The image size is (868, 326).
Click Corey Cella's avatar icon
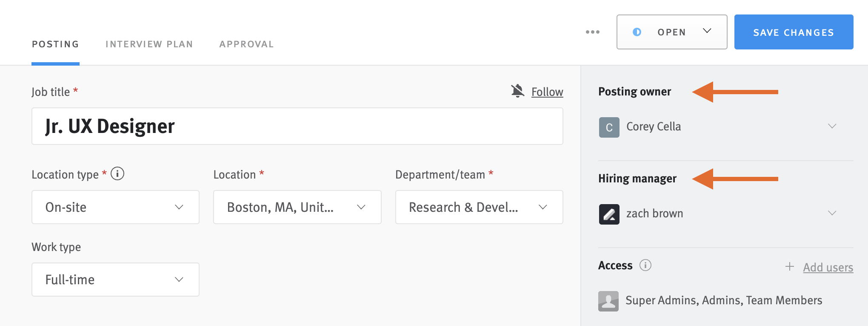(x=609, y=127)
